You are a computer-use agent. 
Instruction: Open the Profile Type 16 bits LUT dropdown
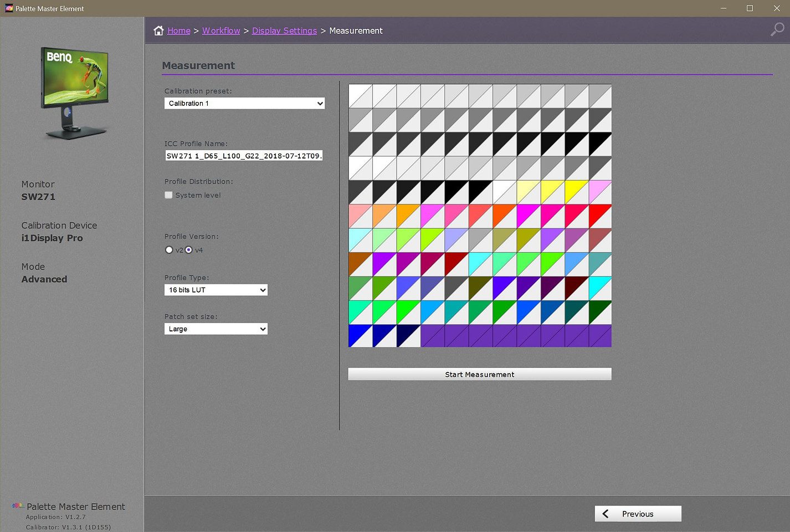216,290
